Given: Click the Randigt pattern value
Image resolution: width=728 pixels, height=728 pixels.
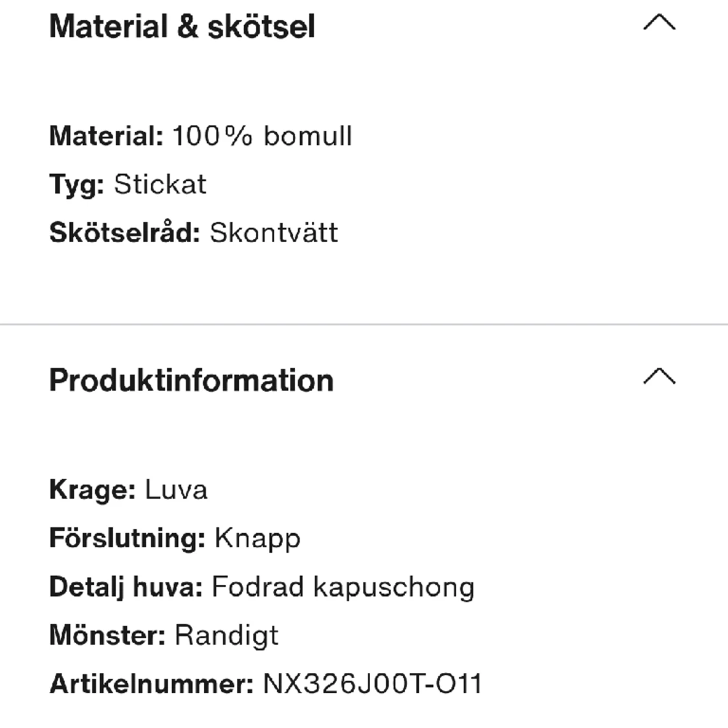Looking at the screenshot, I should tap(226, 635).
